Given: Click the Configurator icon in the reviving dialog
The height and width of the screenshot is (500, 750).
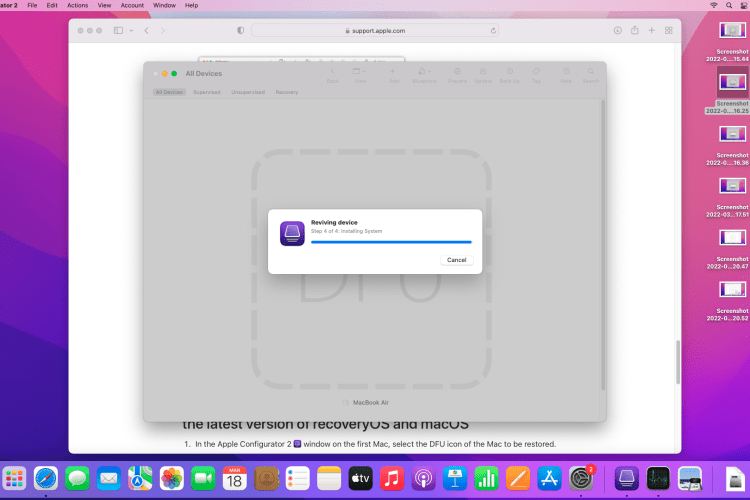Looking at the screenshot, I should pyautogui.click(x=292, y=233).
